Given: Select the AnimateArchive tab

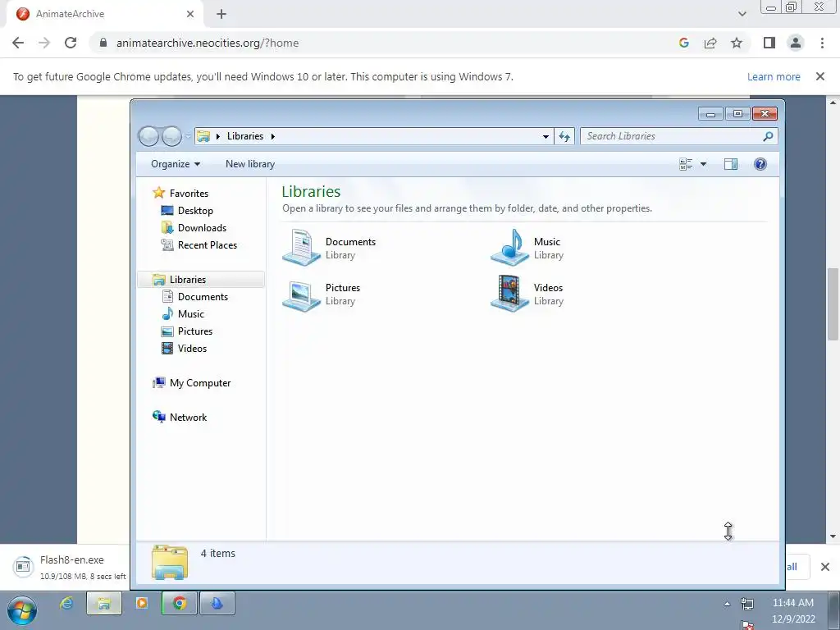Looking at the screenshot, I should tap(104, 15).
